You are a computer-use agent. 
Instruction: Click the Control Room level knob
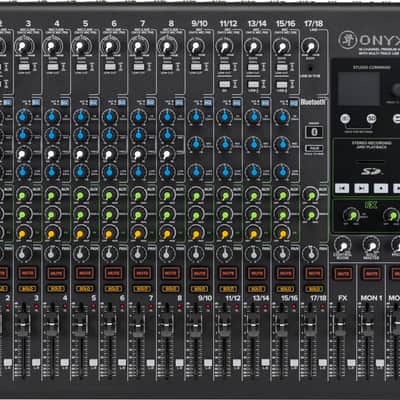tap(342, 246)
